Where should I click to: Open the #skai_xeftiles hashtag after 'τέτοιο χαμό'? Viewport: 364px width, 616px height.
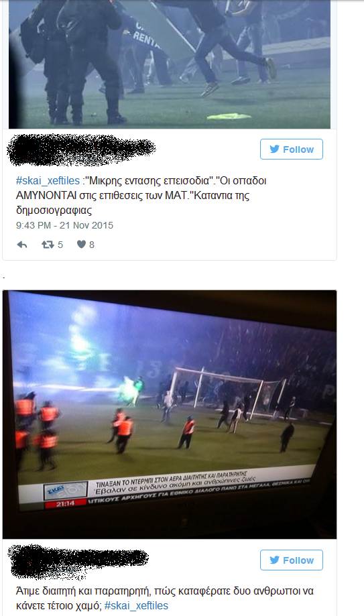tap(136, 606)
